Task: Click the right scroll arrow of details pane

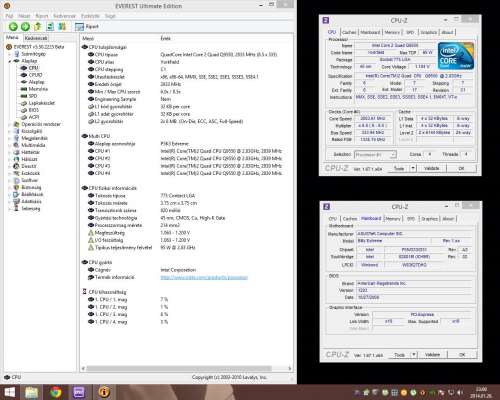Action: coord(290,368)
